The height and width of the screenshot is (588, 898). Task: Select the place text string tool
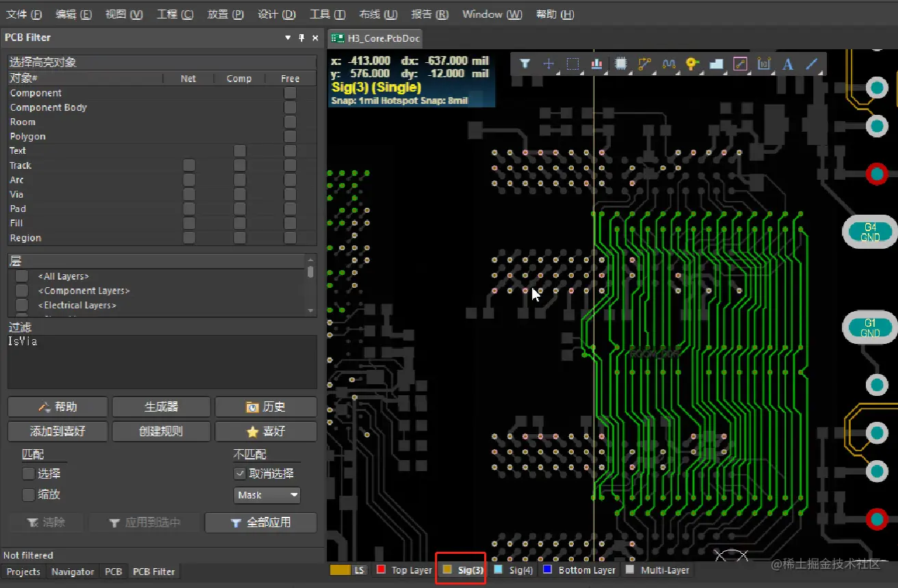788,64
